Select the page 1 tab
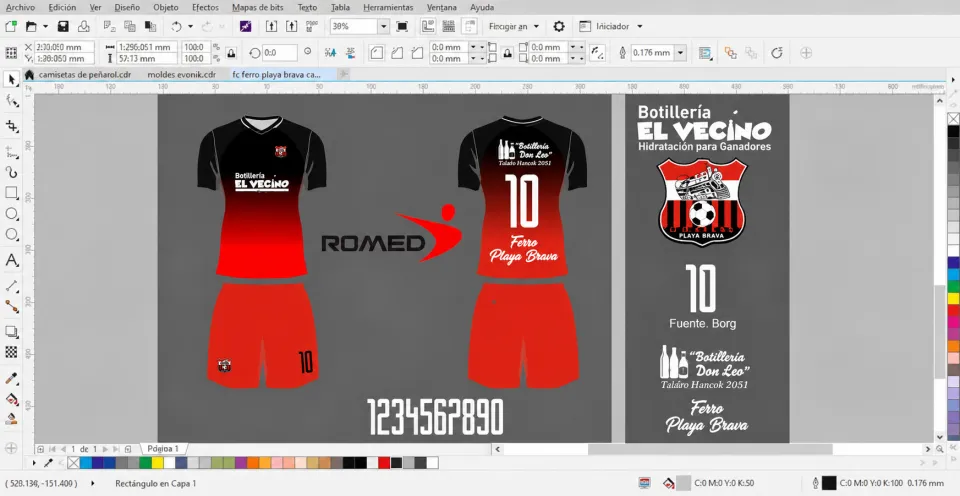960x496 pixels. pyautogui.click(x=163, y=449)
